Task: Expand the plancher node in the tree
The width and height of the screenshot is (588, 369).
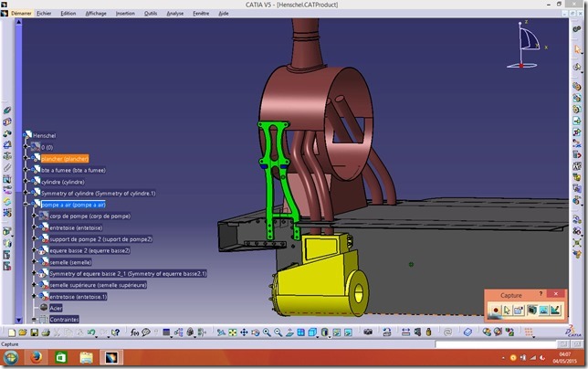Action: pos(26,158)
